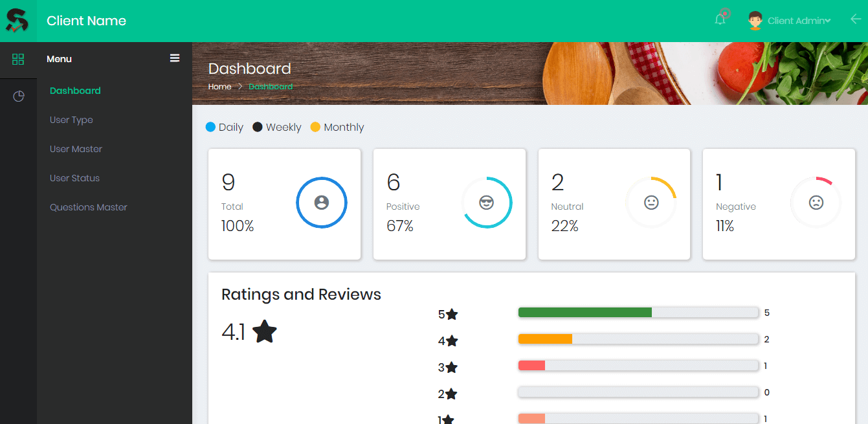868x424 pixels.
Task: Click the Neutral face icon
Action: coord(651,203)
